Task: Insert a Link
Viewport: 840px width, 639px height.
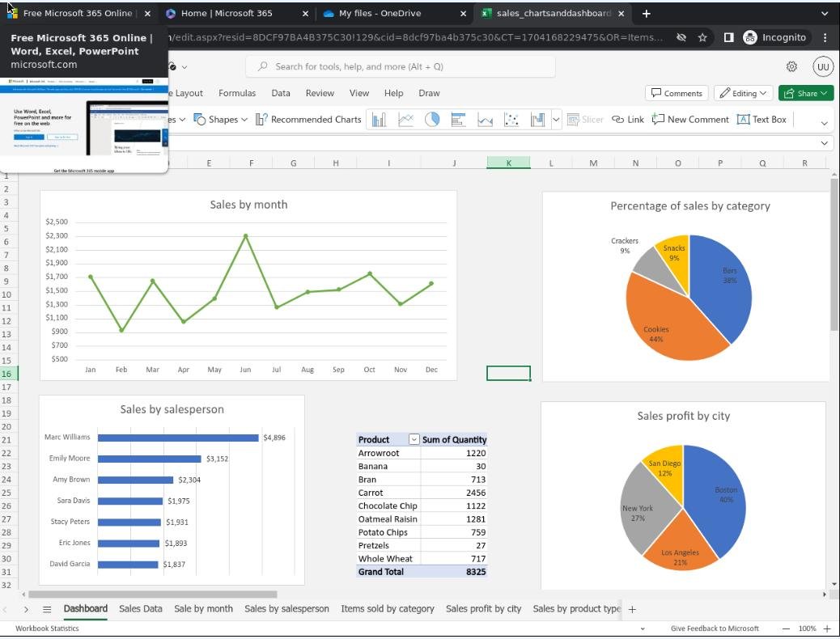Action: tap(628, 120)
